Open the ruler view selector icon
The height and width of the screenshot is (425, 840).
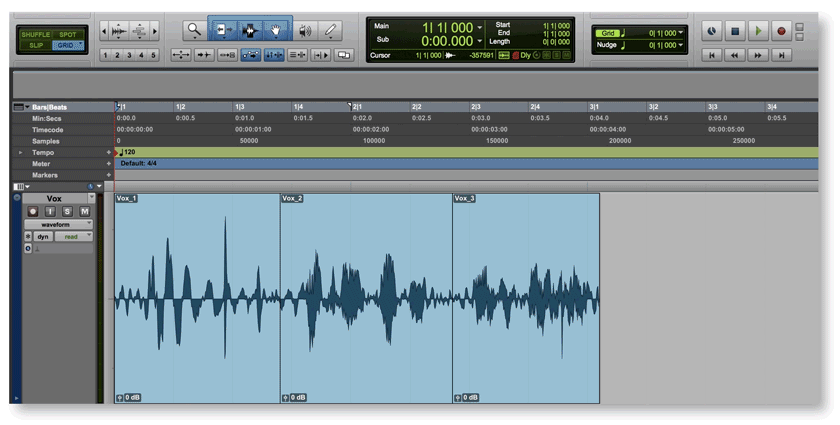click(19, 107)
